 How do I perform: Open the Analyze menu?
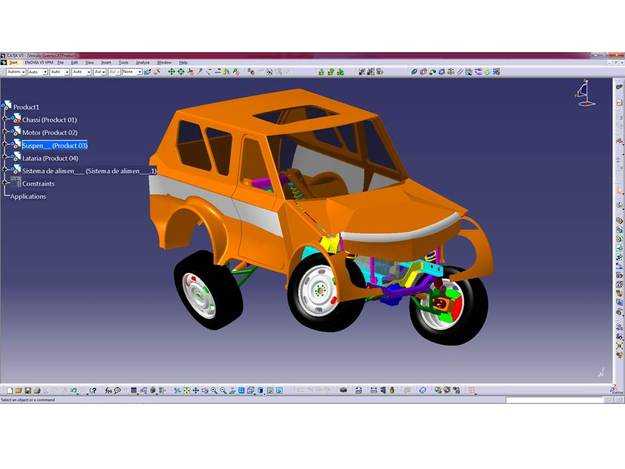pyautogui.click(x=143, y=63)
